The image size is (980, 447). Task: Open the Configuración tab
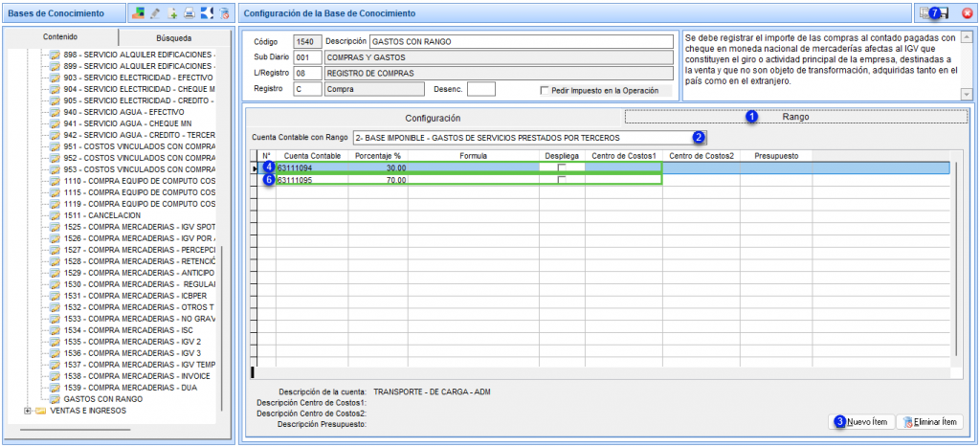[x=433, y=118]
